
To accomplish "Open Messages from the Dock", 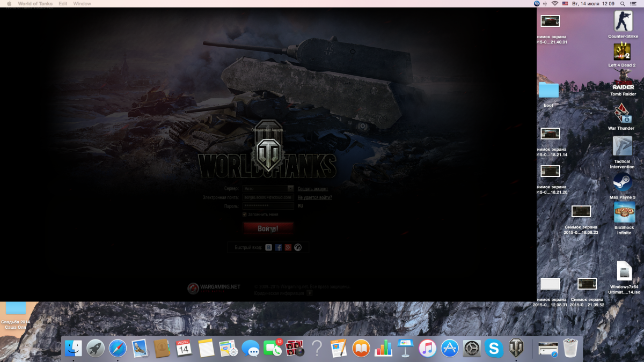I will [251, 349].
